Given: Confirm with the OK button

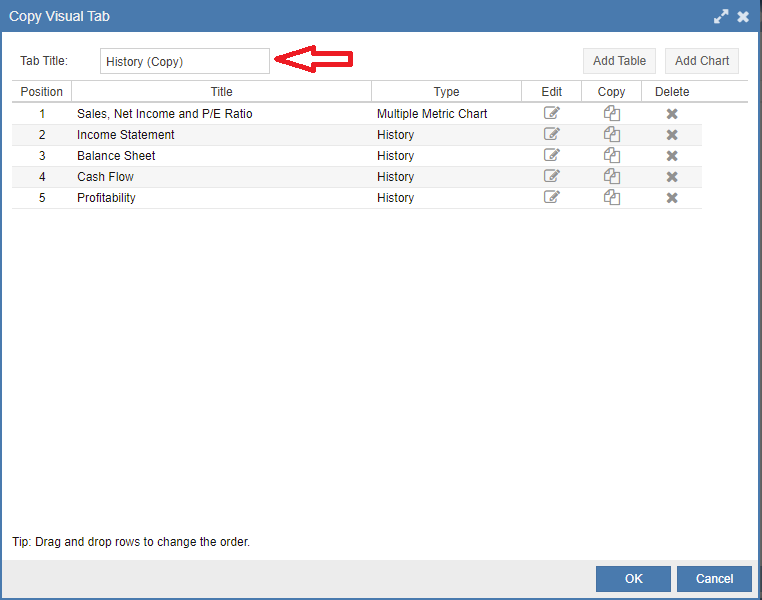Looking at the screenshot, I should 633,579.
